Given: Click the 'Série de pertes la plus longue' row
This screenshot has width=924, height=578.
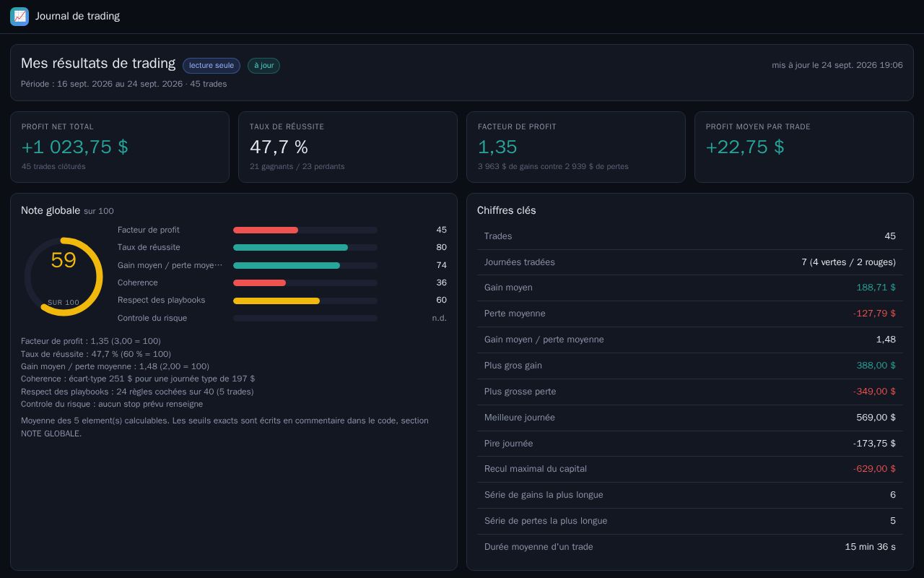Looking at the screenshot, I should [690, 521].
